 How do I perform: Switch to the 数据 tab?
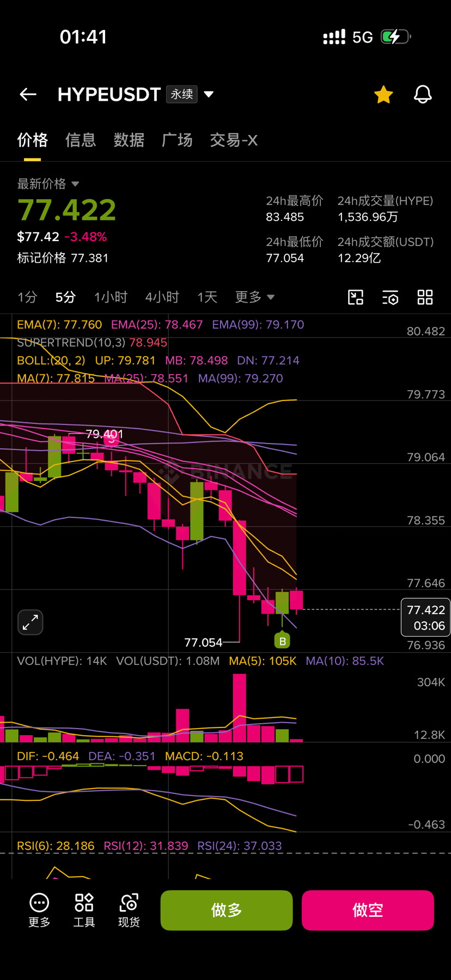click(x=129, y=140)
